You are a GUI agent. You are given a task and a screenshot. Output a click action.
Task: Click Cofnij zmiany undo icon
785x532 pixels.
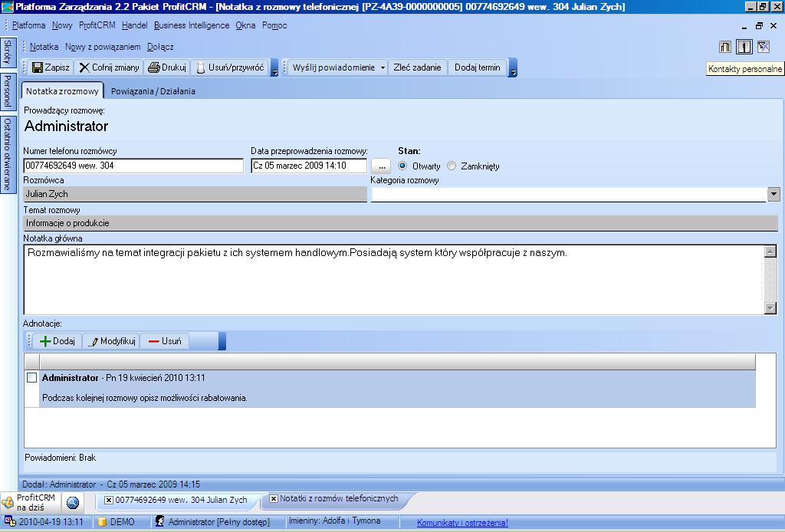(84, 67)
